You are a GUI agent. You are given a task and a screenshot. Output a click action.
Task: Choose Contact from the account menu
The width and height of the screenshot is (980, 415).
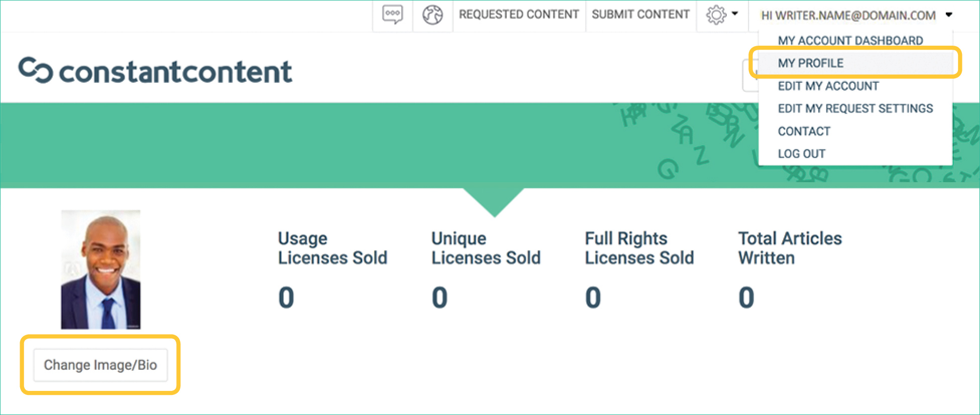point(804,131)
